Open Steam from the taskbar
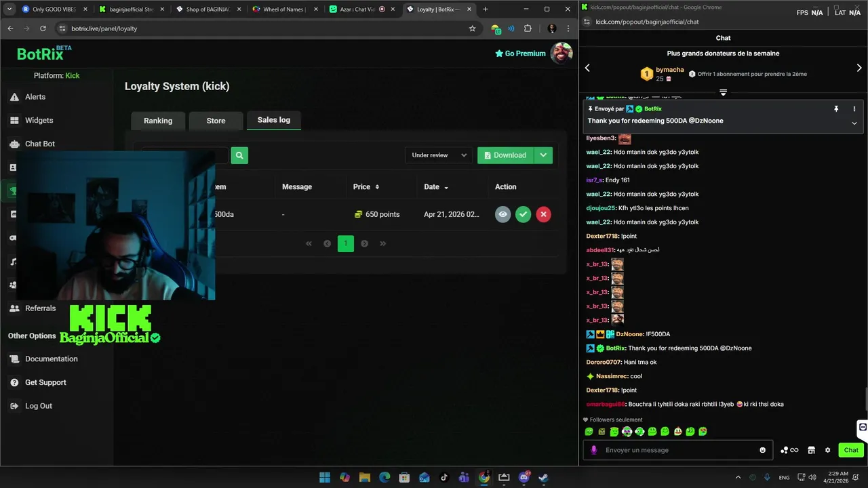 pos(543,477)
